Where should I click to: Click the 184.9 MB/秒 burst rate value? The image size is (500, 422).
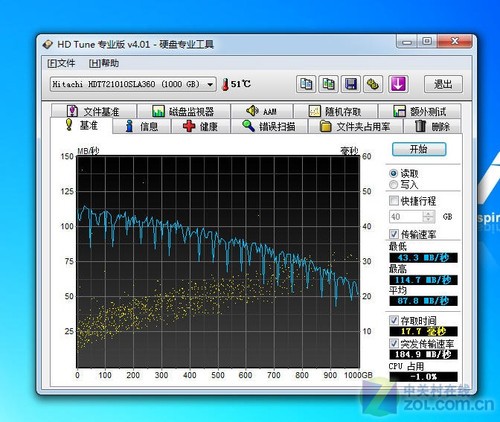pyautogui.click(x=423, y=354)
